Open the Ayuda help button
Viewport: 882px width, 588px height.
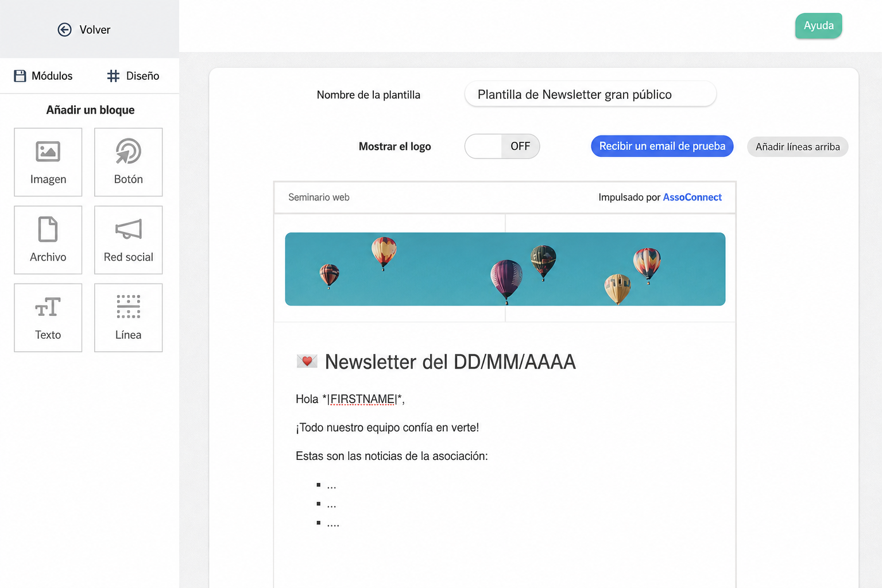click(x=818, y=26)
